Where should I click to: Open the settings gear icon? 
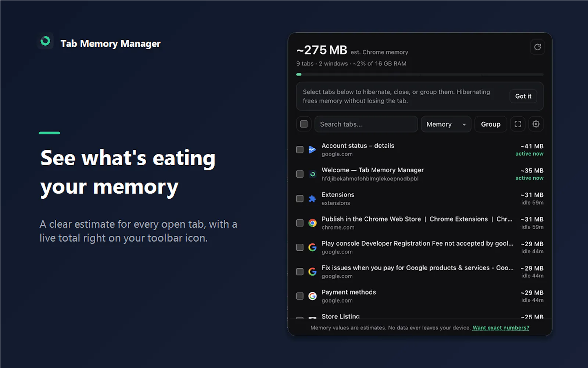point(536,124)
